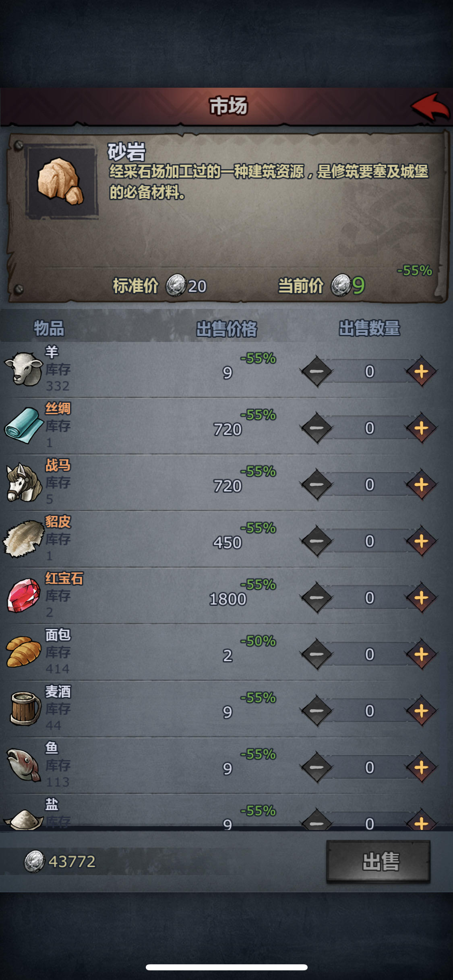Select the silk (丝绸) roll icon
Screen dimensions: 453x980
[23, 425]
